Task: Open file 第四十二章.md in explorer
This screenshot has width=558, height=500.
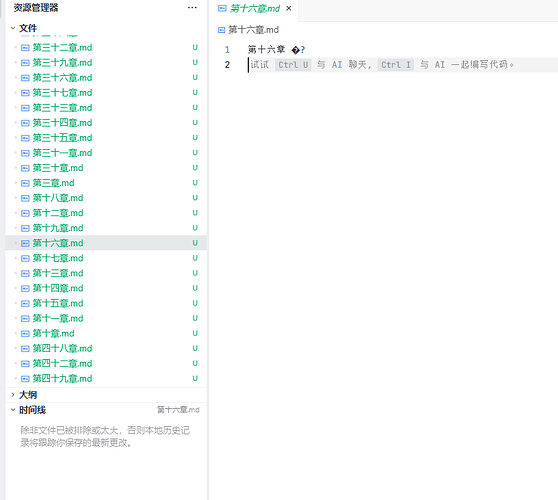Action: (106, 363)
